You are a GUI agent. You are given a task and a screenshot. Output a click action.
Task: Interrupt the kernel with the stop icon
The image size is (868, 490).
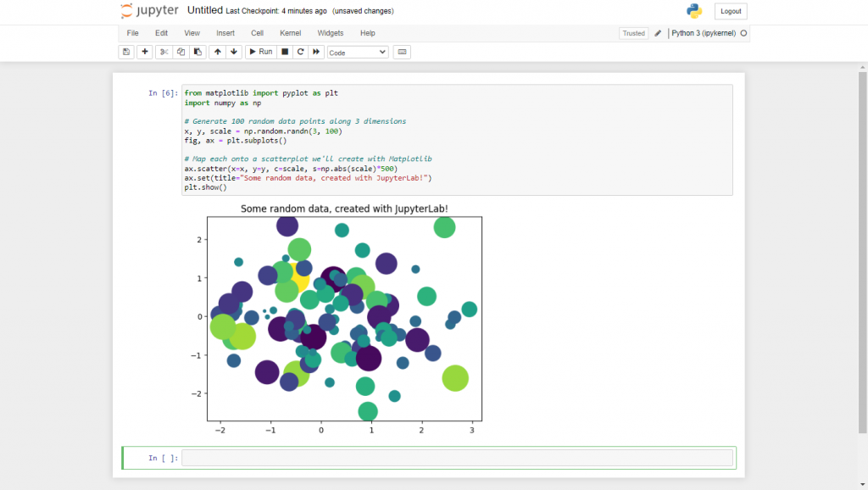point(284,52)
